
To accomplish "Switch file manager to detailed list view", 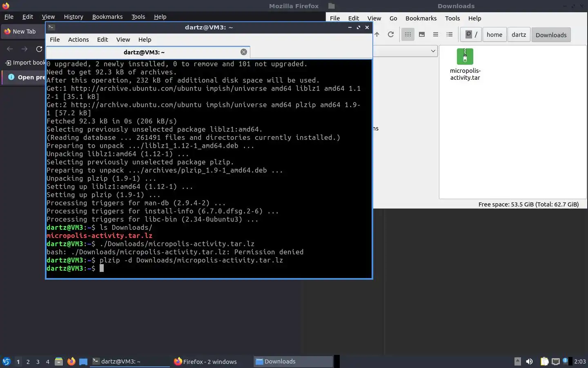I will click(x=450, y=35).
